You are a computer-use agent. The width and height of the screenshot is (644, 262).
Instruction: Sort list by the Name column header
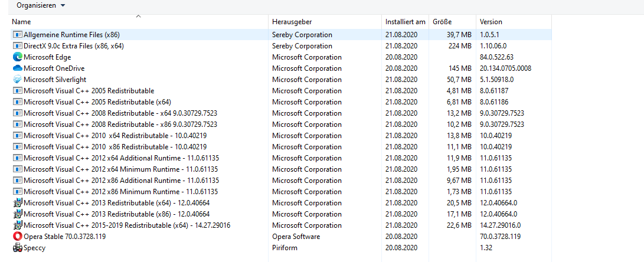(x=21, y=22)
